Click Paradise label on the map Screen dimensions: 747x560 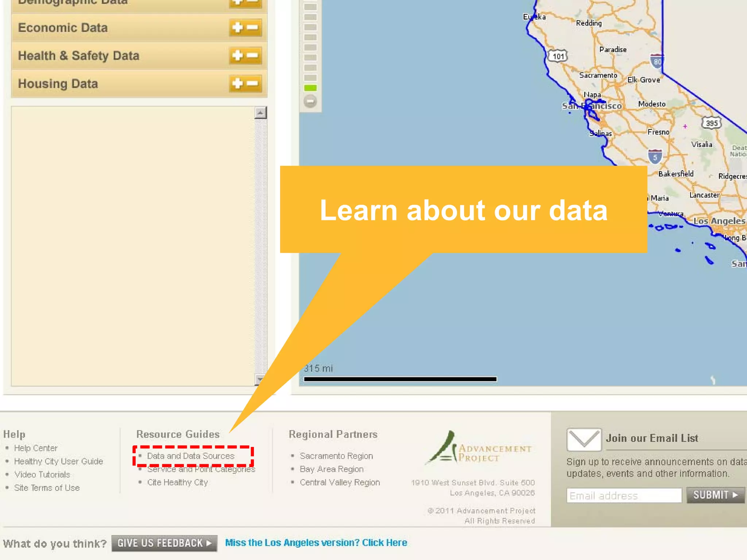(613, 50)
